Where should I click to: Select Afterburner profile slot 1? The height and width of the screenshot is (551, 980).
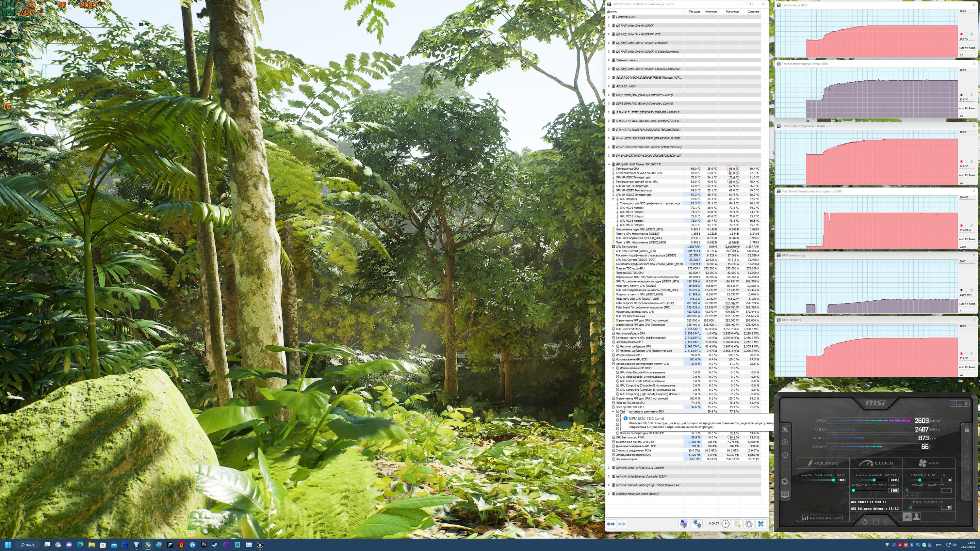pos(967,443)
